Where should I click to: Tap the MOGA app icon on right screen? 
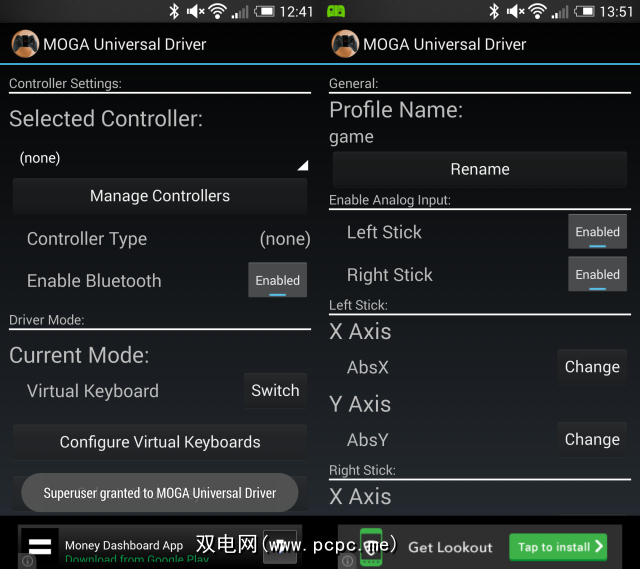pos(345,45)
